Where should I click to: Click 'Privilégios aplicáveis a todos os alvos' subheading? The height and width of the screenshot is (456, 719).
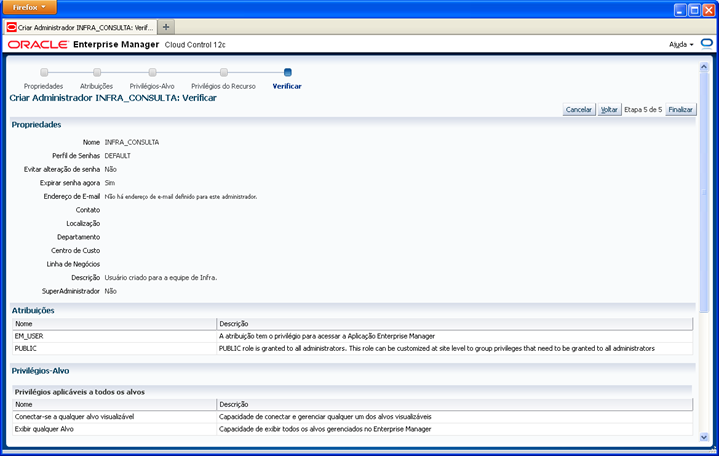[x=80, y=392]
